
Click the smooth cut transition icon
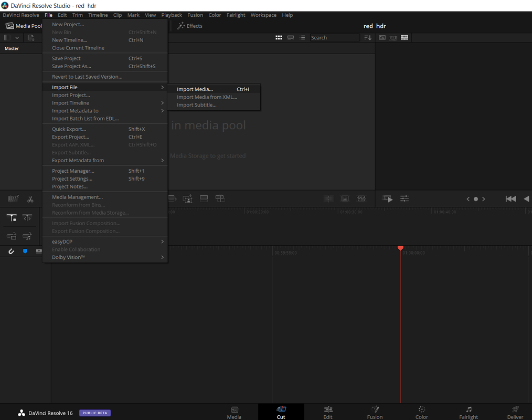tap(361, 198)
